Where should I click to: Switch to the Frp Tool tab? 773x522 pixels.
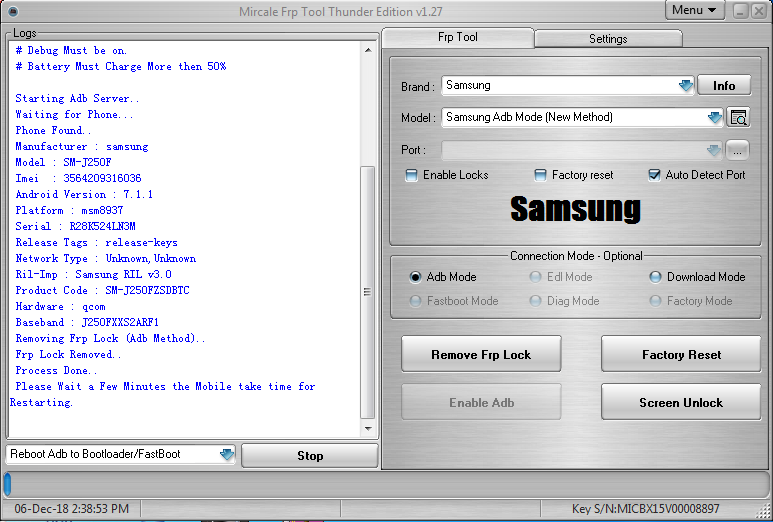click(x=457, y=37)
